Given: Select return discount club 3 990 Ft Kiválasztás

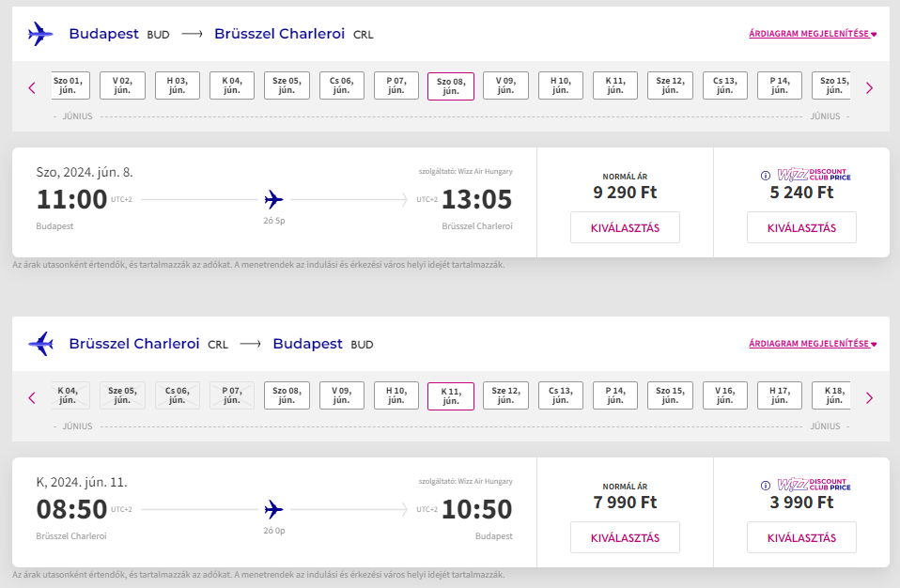Looking at the screenshot, I should pos(801,537).
